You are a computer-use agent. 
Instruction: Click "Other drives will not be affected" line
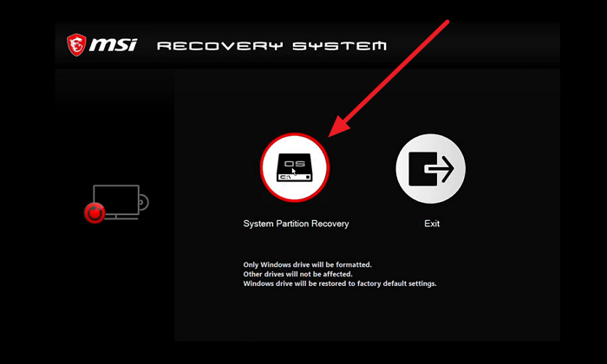point(297,274)
